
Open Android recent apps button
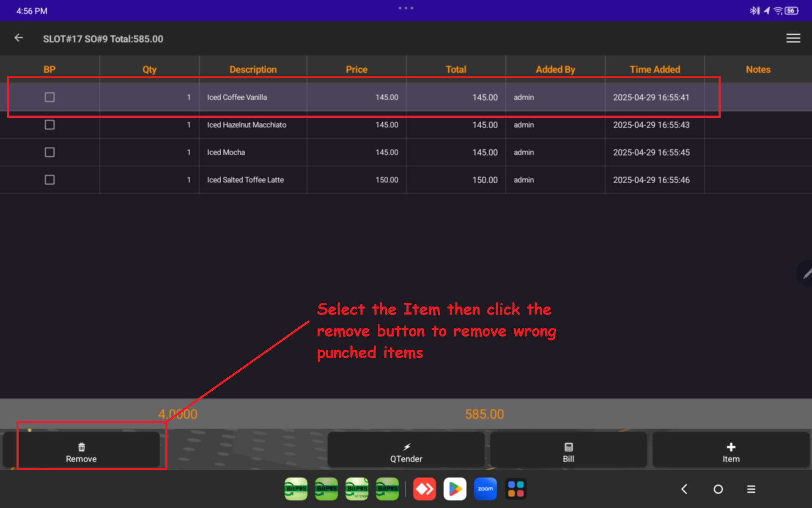point(751,489)
